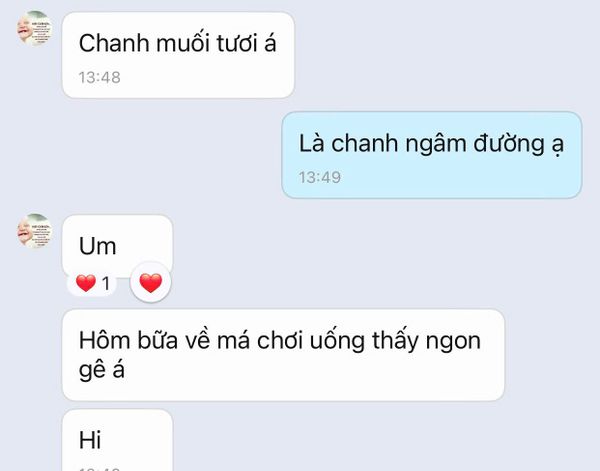Tap the heart reaction button on "Um"

coord(150,282)
